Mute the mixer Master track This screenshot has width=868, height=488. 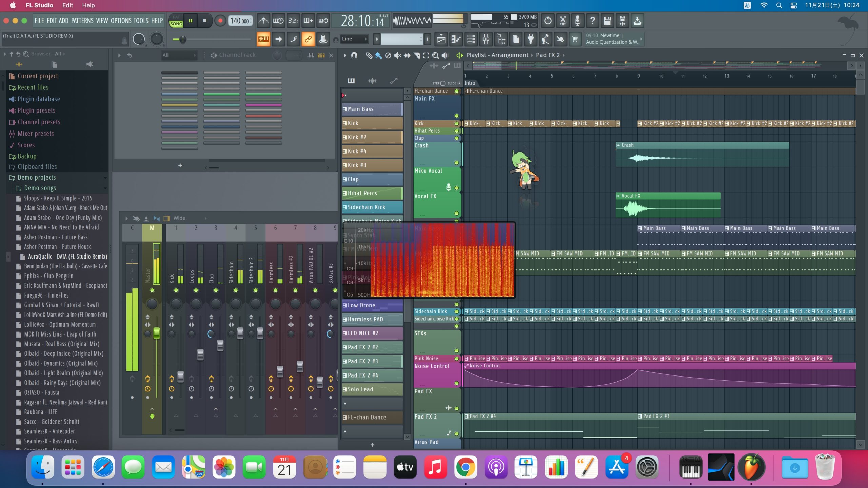[152, 290]
